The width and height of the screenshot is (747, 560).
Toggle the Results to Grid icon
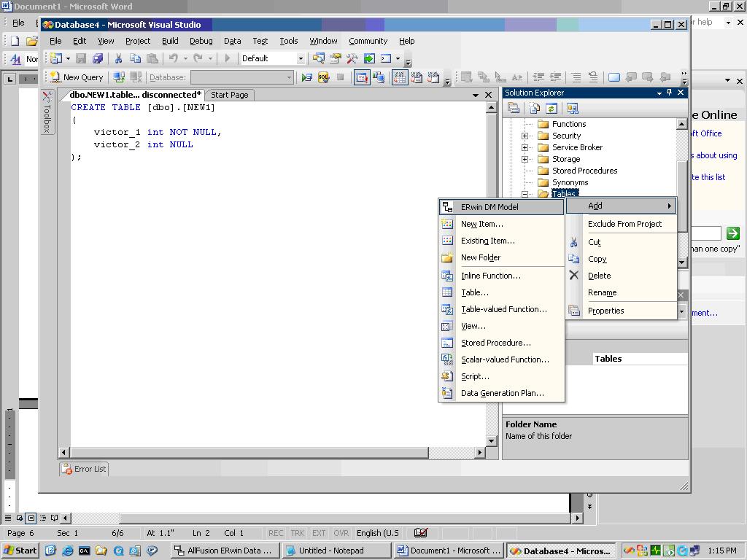point(400,77)
